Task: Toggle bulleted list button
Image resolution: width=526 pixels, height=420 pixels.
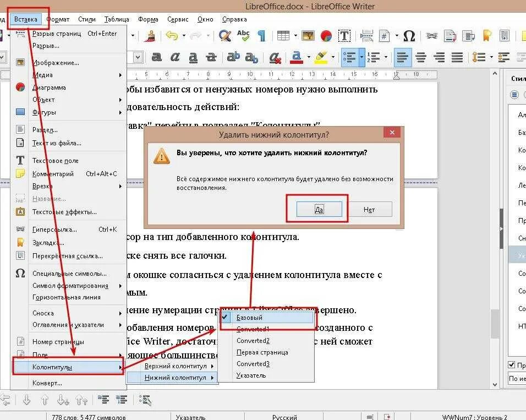Action: 350,57
